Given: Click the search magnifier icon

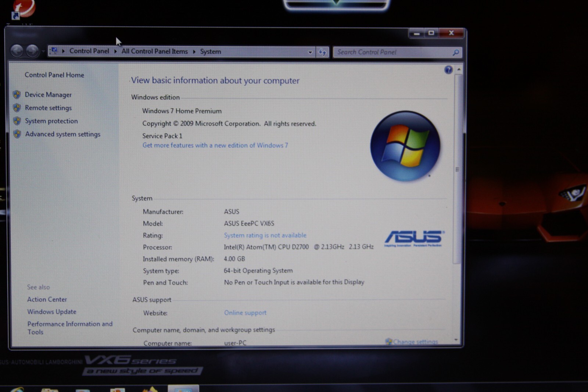Looking at the screenshot, I should coord(456,53).
